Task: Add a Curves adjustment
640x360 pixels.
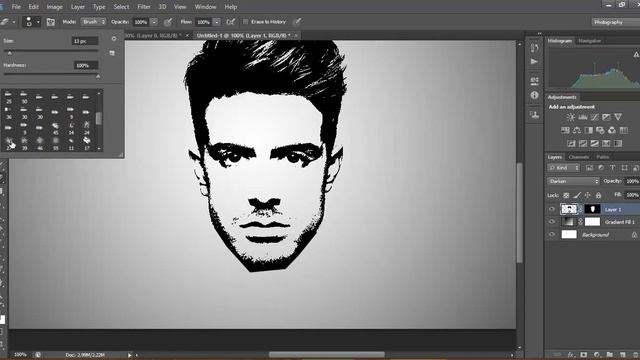Action: pos(595,117)
